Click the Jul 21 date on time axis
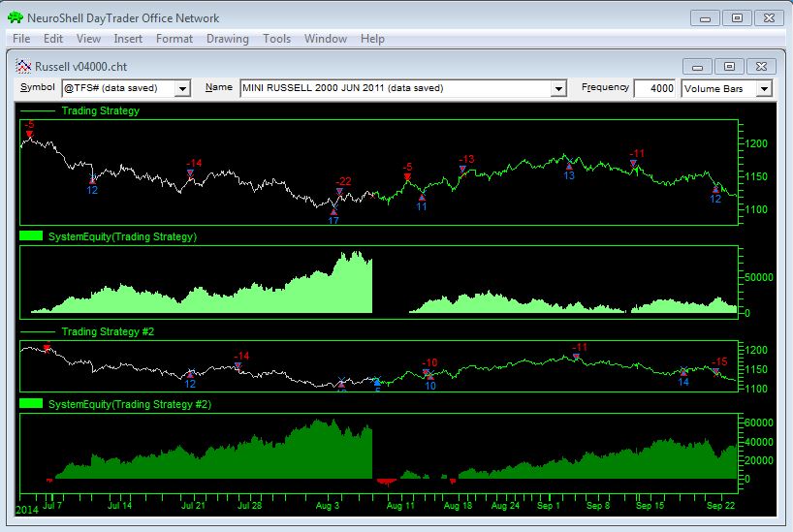 pos(193,505)
